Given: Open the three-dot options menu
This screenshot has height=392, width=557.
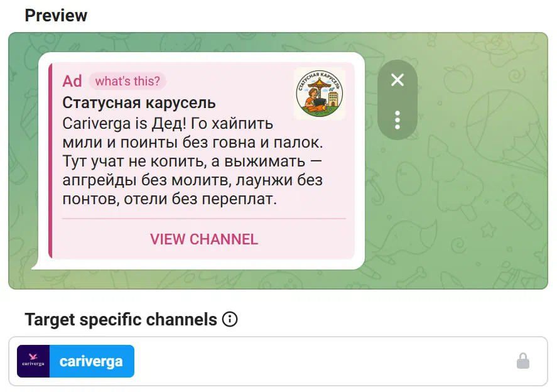Looking at the screenshot, I should click(x=397, y=120).
